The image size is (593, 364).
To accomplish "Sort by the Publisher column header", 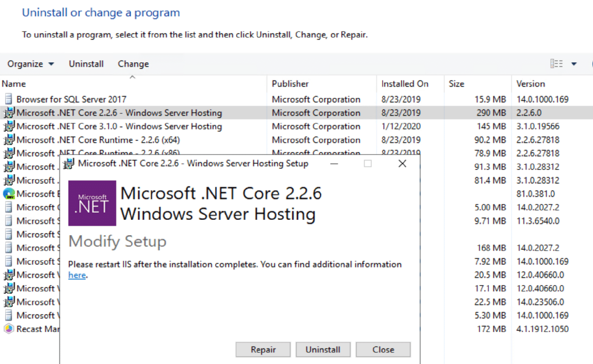I will [322, 84].
